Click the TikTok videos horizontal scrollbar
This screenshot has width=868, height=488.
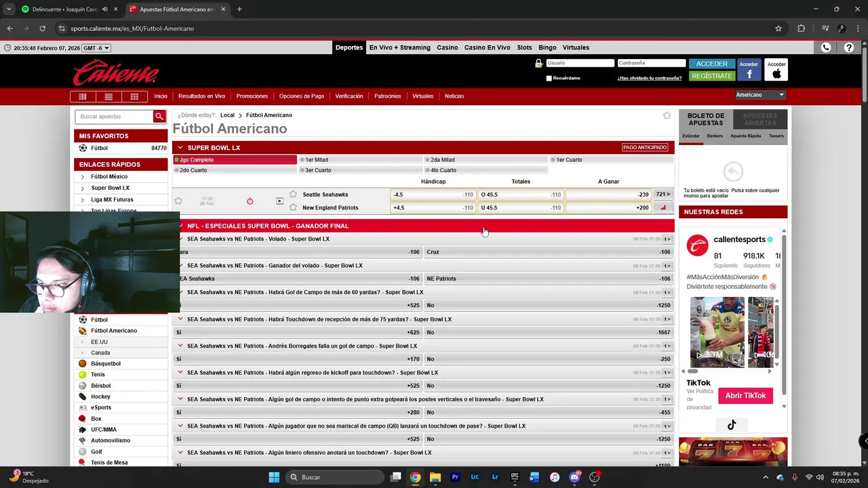pos(692,371)
